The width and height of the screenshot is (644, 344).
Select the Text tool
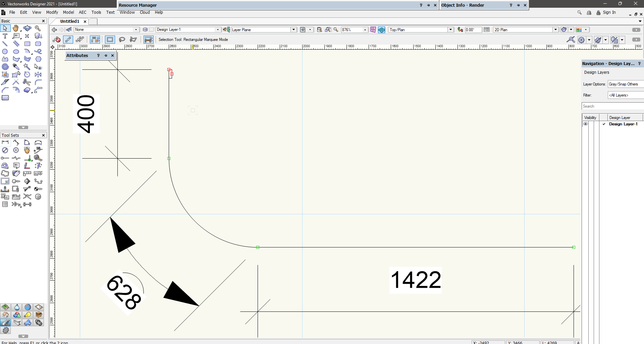pos(5,36)
